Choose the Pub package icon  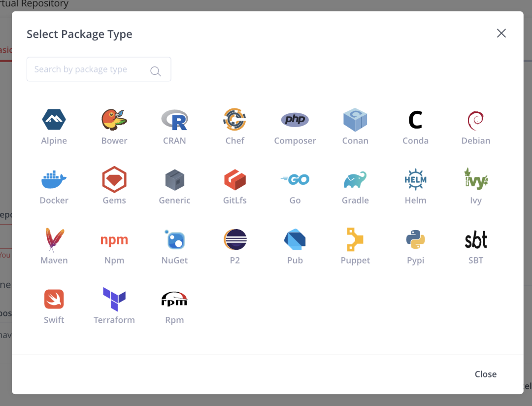295,239
